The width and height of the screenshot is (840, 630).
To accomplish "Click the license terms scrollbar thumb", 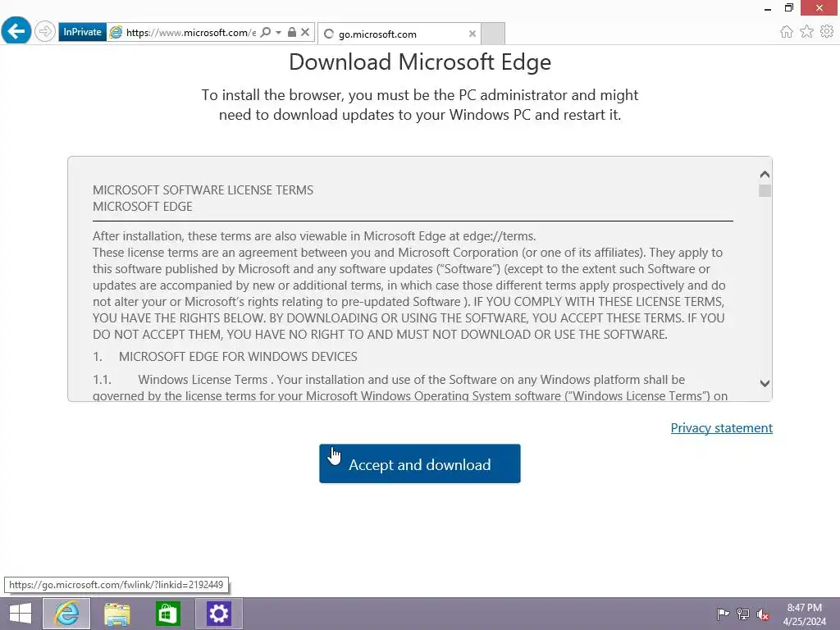I will pos(765,190).
